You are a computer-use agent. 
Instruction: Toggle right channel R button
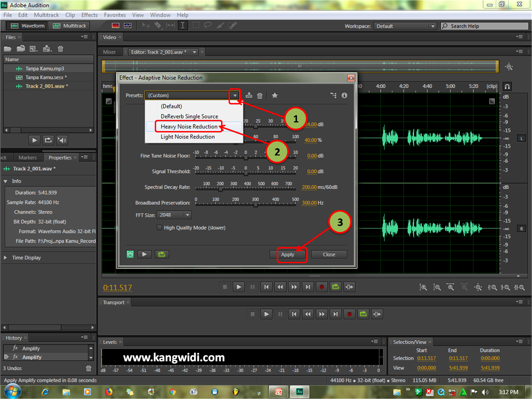coord(521,229)
